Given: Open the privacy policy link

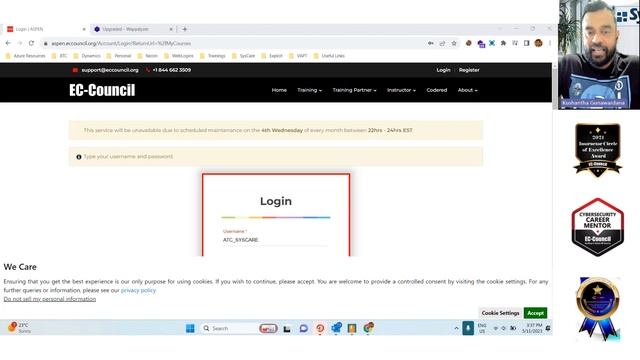Looking at the screenshot, I should click(x=138, y=290).
